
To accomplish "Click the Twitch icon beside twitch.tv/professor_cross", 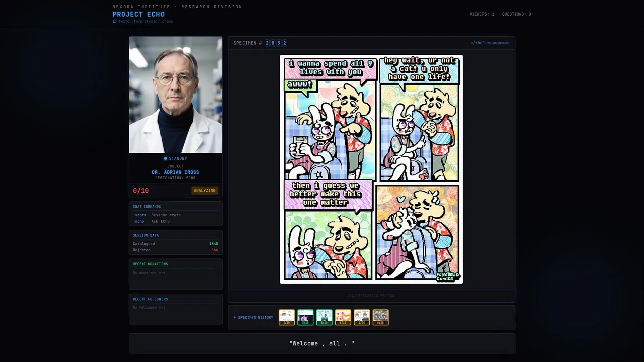I will pyautogui.click(x=114, y=22).
